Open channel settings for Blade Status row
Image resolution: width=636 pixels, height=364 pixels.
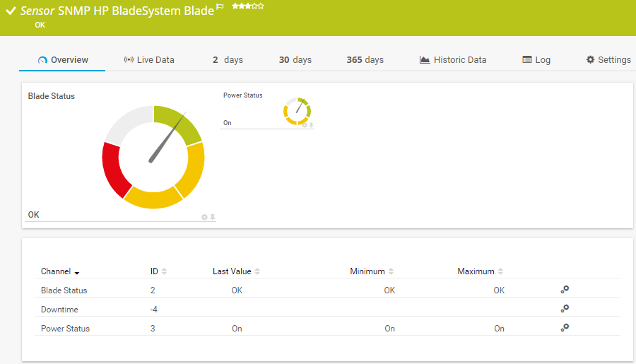565,290
